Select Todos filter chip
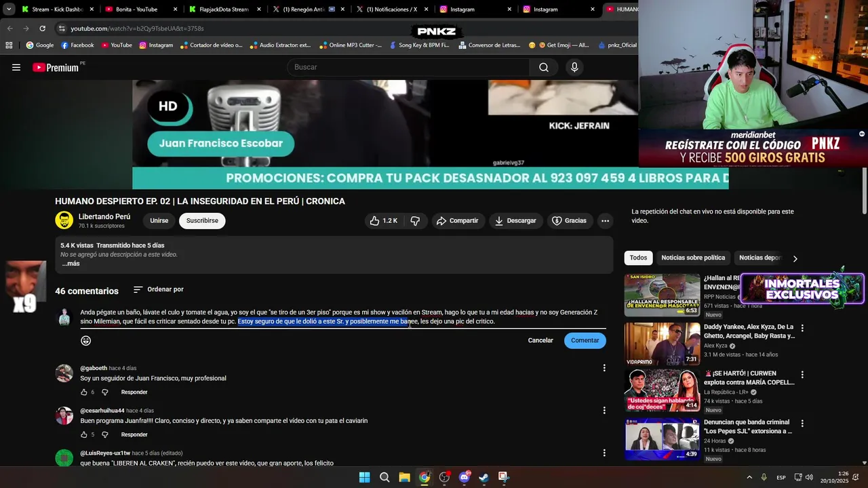Screen dimensions: 868x488 point(638,258)
